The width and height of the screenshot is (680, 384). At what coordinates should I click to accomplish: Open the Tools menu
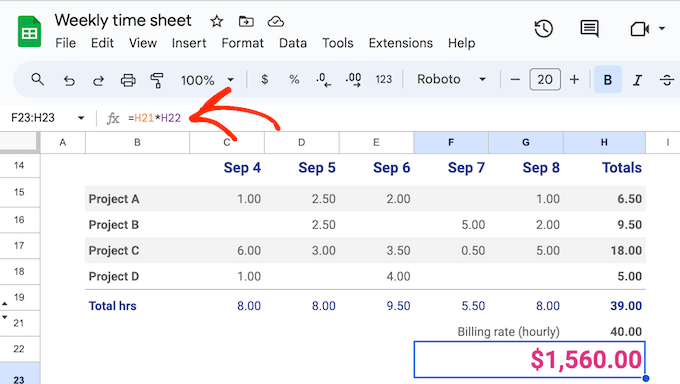coord(337,43)
